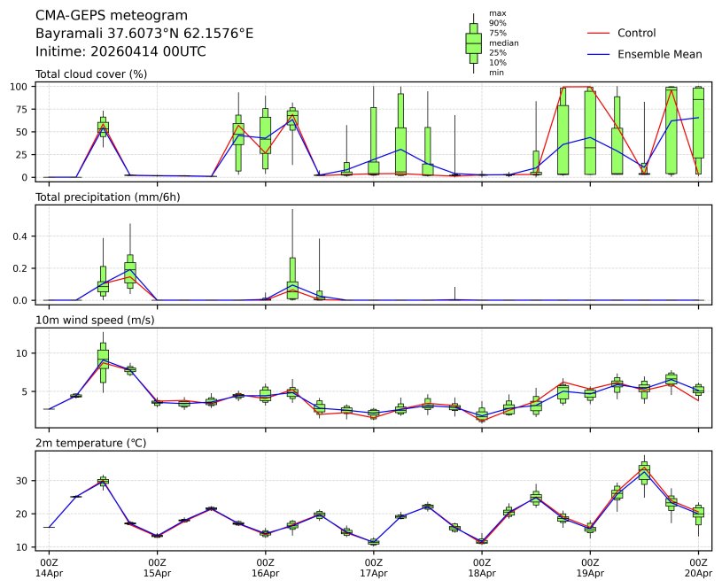Click the max label in the boxplot legend

click(x=497, y=13)
